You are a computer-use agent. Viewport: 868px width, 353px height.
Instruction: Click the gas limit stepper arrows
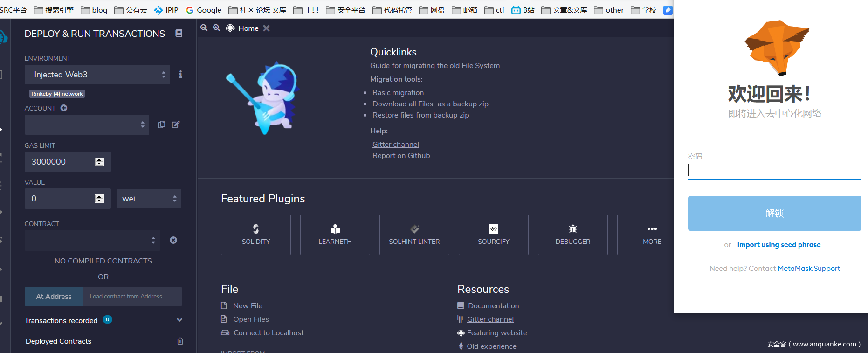click(99, 162)
